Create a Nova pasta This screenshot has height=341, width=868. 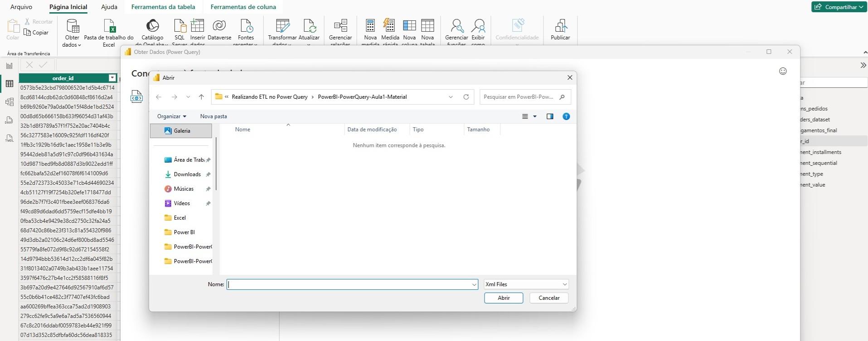tap(213, 116)
